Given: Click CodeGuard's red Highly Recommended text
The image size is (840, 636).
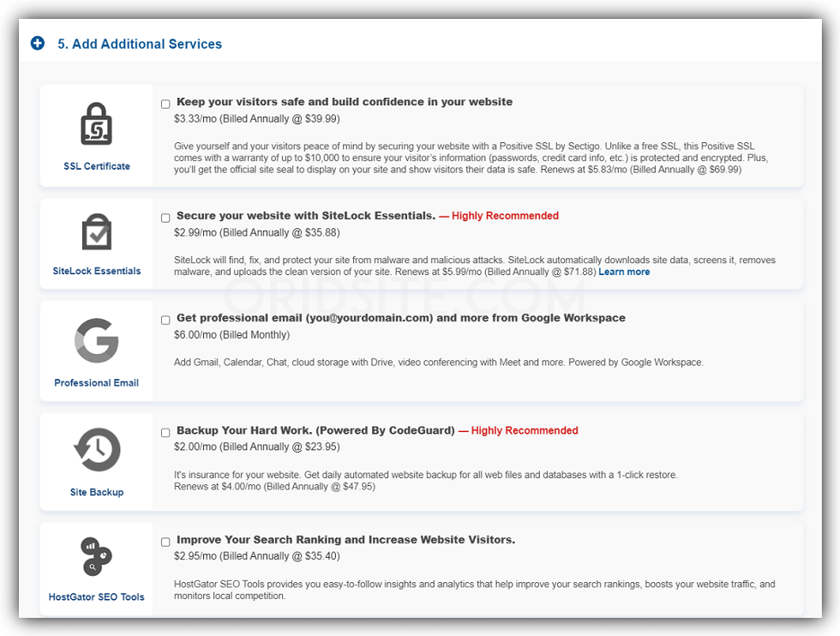Looking at the screenshot, I should 518,430.
